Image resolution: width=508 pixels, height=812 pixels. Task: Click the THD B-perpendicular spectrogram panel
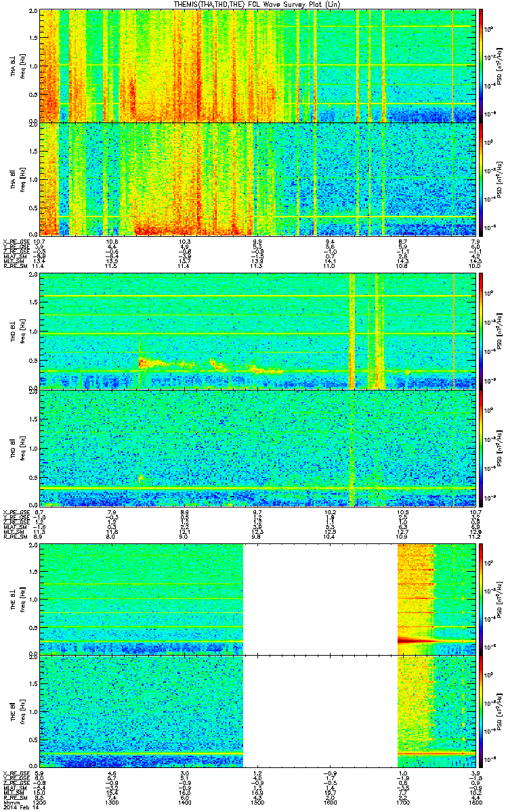[x=257, y=331]
